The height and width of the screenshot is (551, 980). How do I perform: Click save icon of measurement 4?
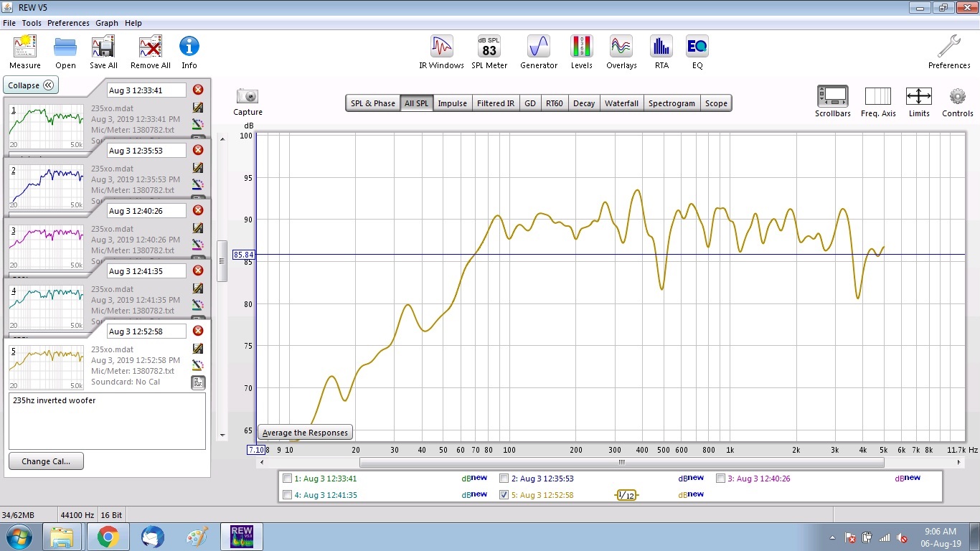tap(198, 288)
